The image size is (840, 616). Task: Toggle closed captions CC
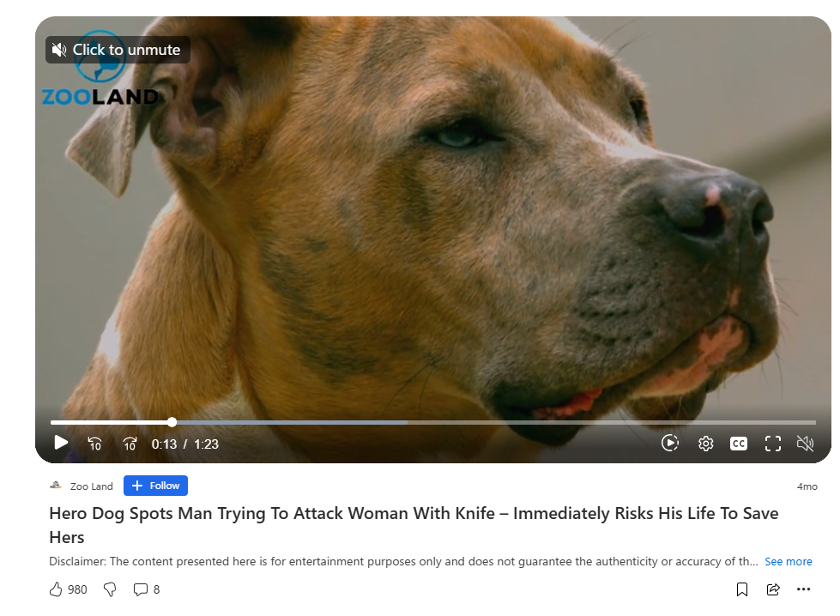click(x=739, y=444)
